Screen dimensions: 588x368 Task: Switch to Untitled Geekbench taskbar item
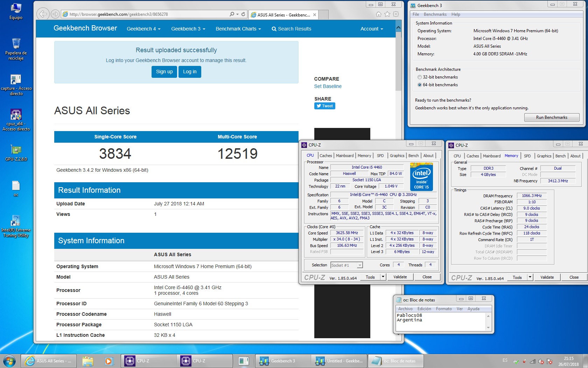coord(339,361)
